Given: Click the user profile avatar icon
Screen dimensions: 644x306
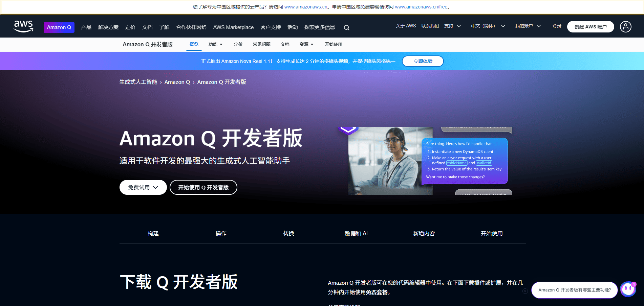Looking at the screenshot, I should [x=625, y=27].
